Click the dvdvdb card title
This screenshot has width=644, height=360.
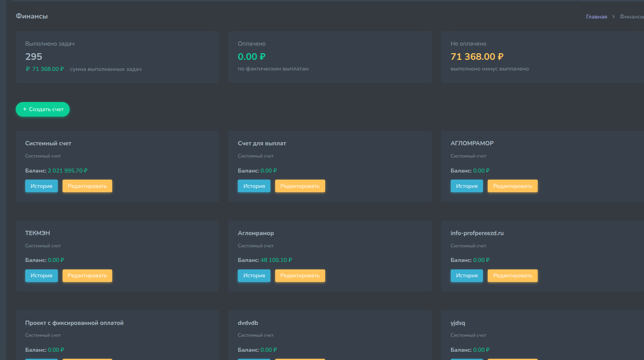pyautogui.click(x=248, y=323)
